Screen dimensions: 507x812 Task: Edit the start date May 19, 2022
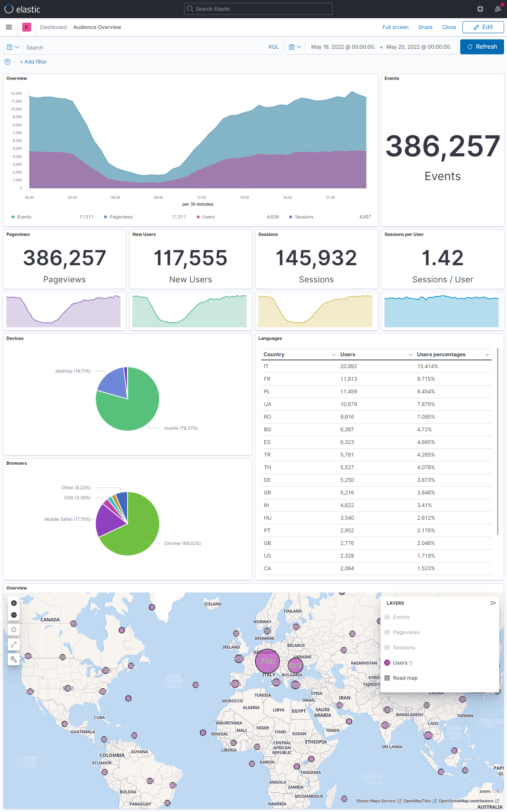coord(343,47)
